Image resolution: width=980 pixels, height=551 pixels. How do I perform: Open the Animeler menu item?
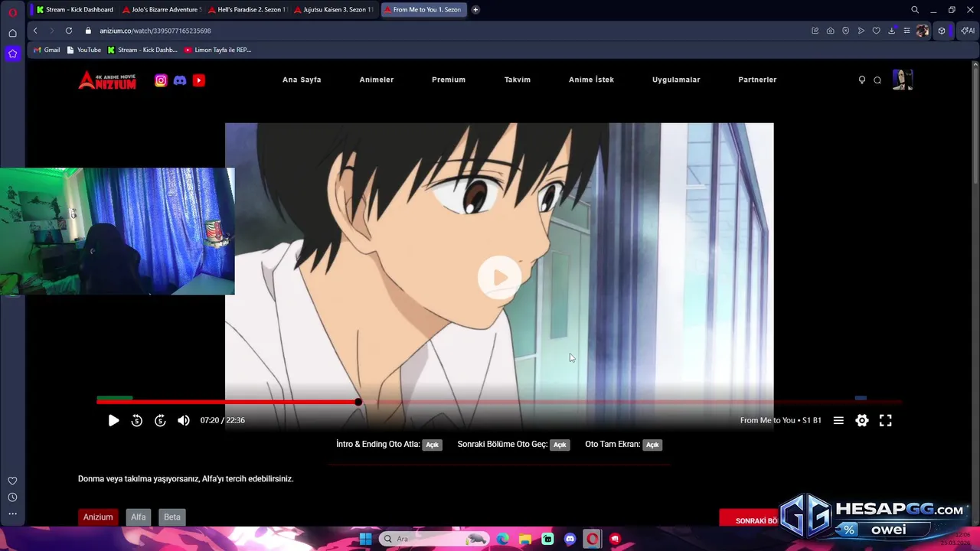coord(377,80)
